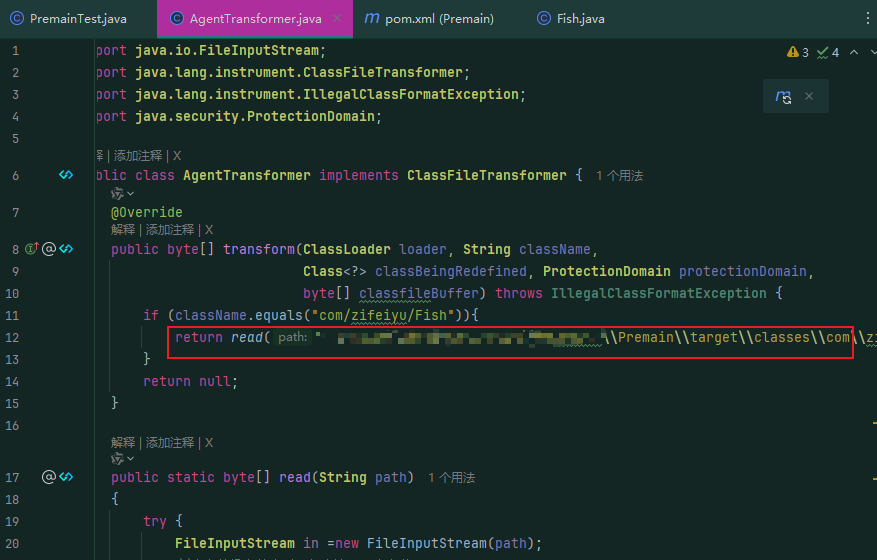This screenshot has width=877, height=560.
Task: Click line number 16 in the gutter
Action: 12,426
